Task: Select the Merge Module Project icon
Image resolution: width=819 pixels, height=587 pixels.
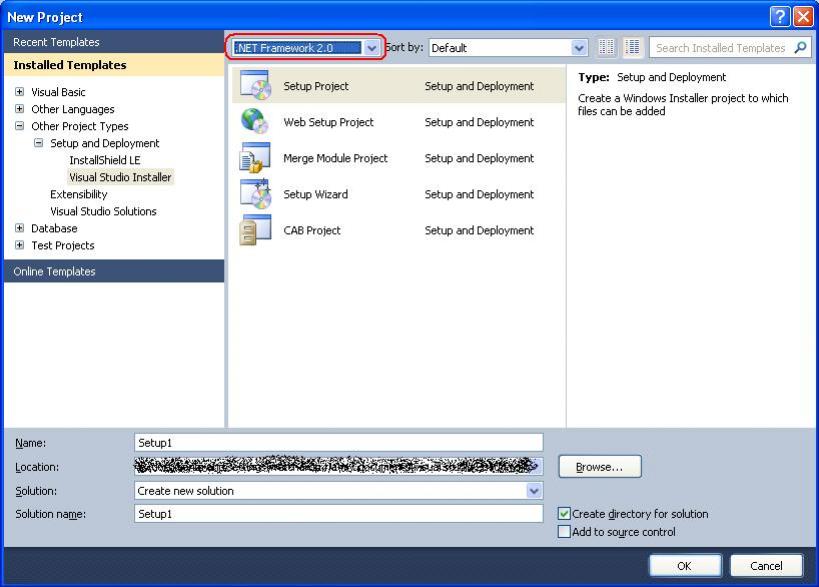Action: tap(255, 157)
